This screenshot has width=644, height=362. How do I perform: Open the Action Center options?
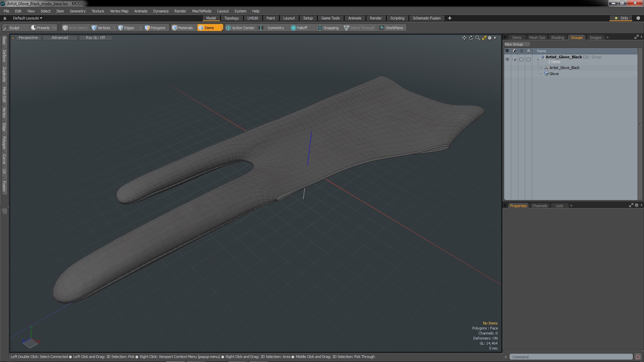(240, 28)
